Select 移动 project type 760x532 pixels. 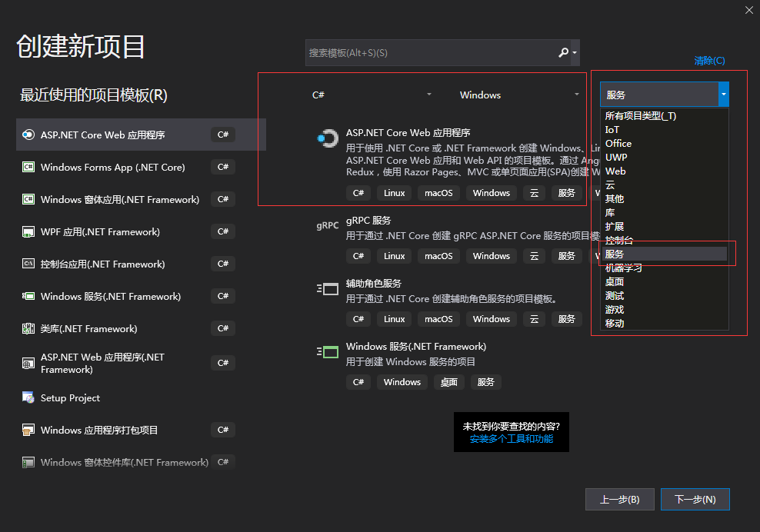pyautogui.click(x=664, y=323)
